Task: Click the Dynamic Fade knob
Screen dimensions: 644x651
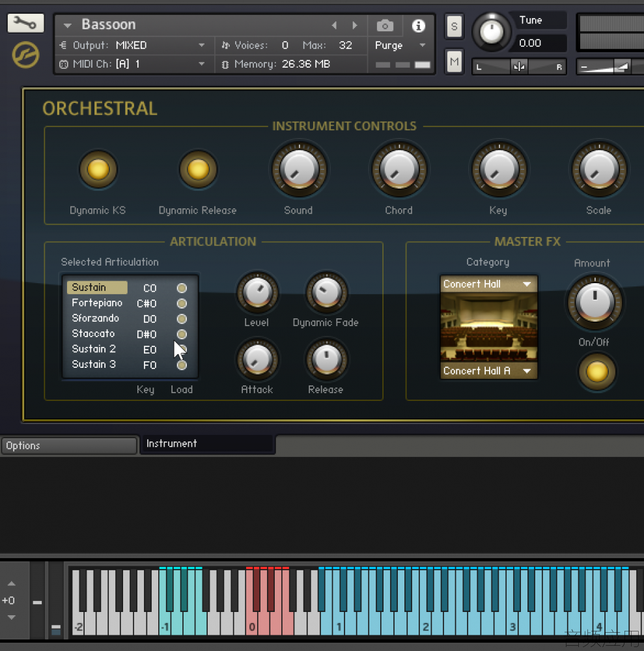Action: (326, 293)
